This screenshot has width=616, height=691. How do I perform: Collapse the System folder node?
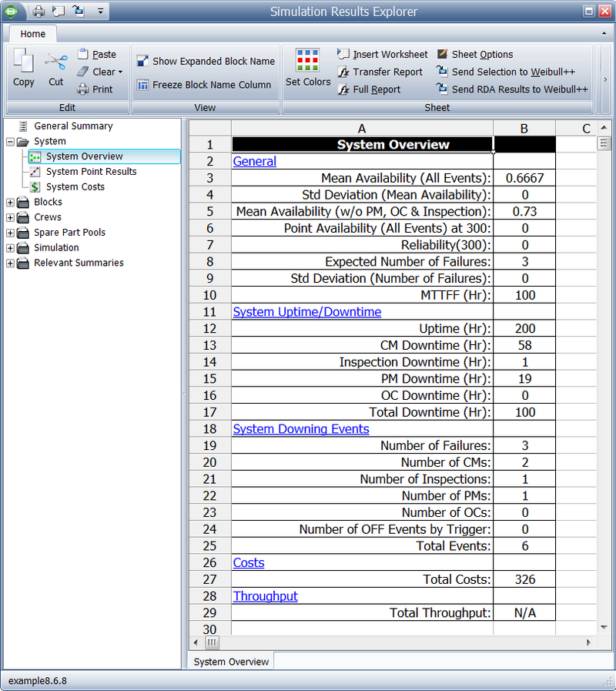[10, 142]
